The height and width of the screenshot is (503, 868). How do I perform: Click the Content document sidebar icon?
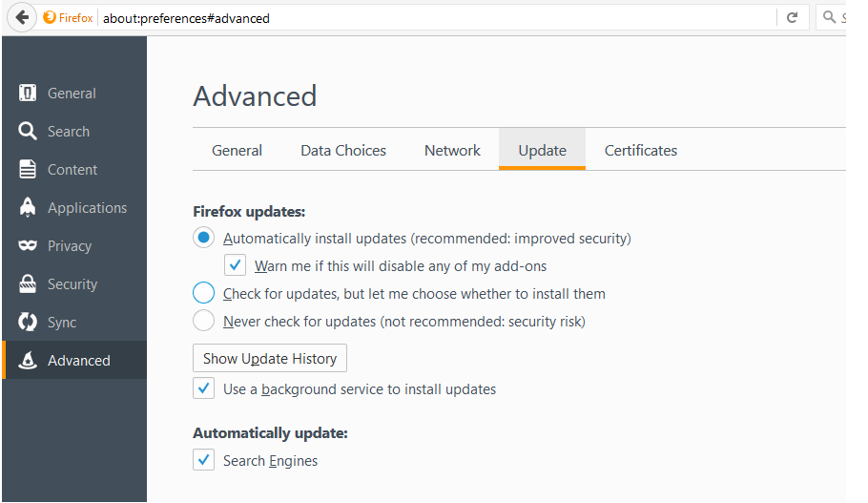(27, 169)
